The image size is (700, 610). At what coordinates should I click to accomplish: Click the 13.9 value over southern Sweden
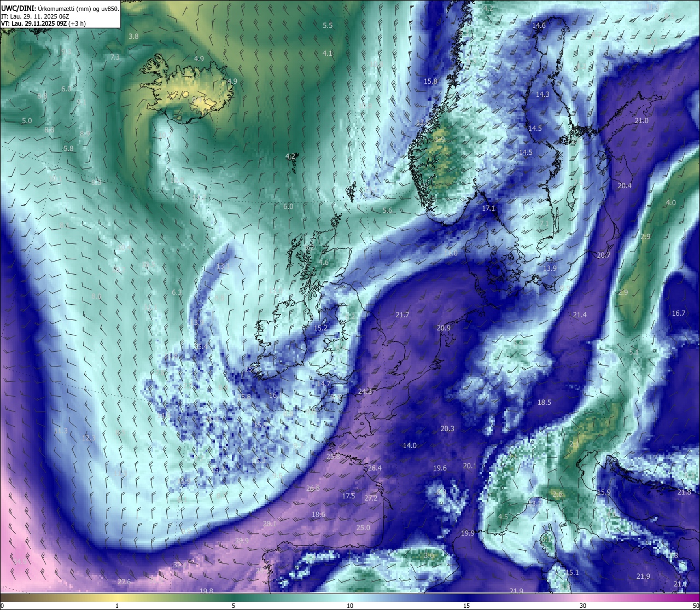pyautogui.click(x=550, y=269)
